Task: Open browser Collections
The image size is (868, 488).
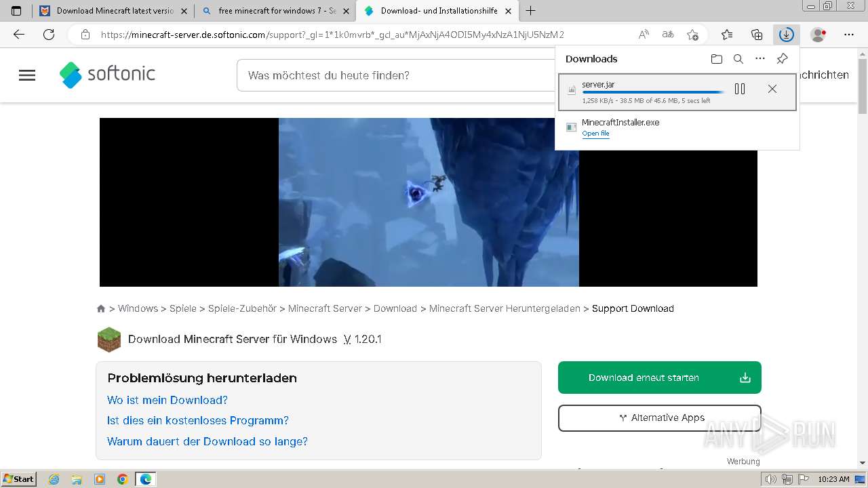Action: [757, 35]
